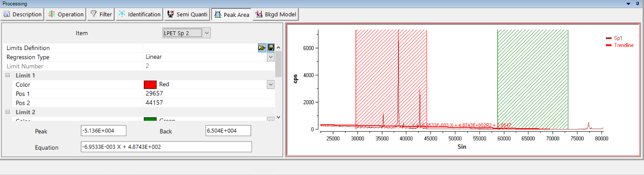
Task: Open the Semi Quanti tab
Action: 187,15
